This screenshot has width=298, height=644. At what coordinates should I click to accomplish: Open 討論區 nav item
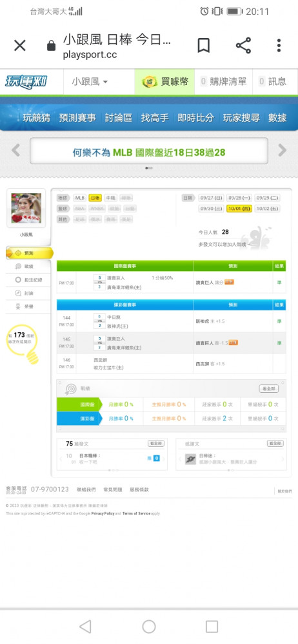point(119,118)
